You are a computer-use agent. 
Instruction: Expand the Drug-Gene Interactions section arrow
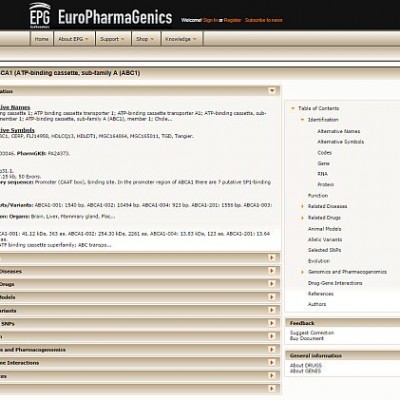point(272,362)
